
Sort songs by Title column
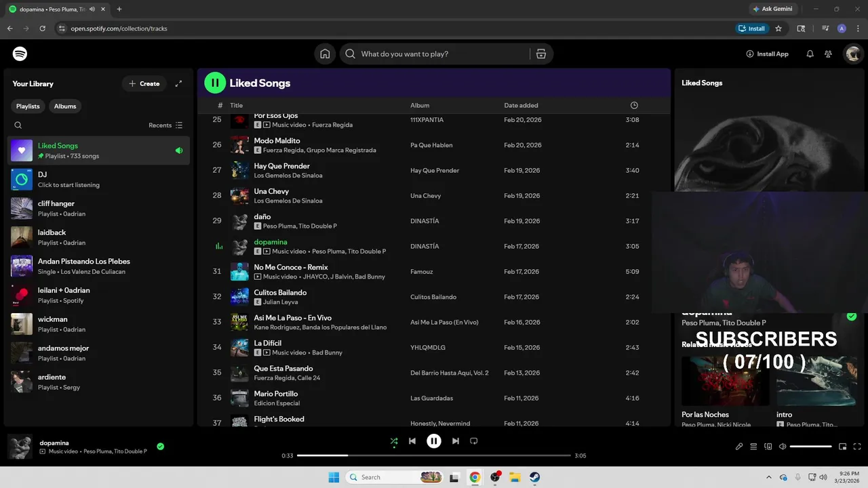tap(236, 105)
